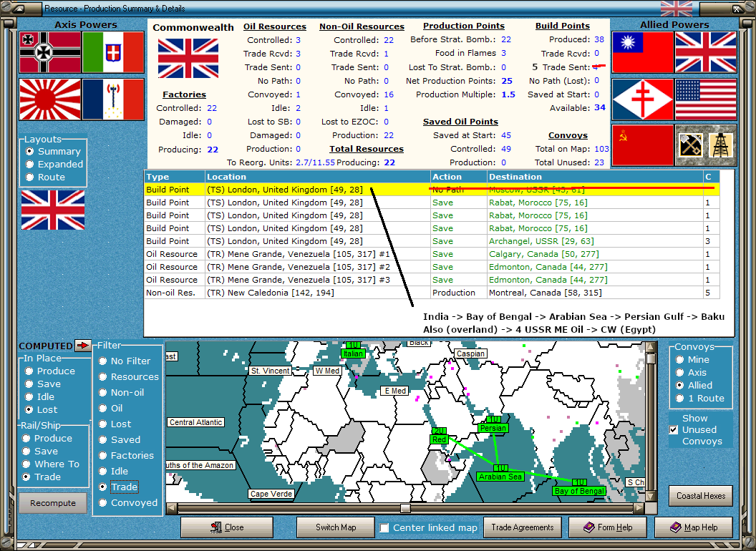The height and width of the screenshot is (551, 756).
Task: Click the red arrow next to COMPUTED
Action: point(83,345)
